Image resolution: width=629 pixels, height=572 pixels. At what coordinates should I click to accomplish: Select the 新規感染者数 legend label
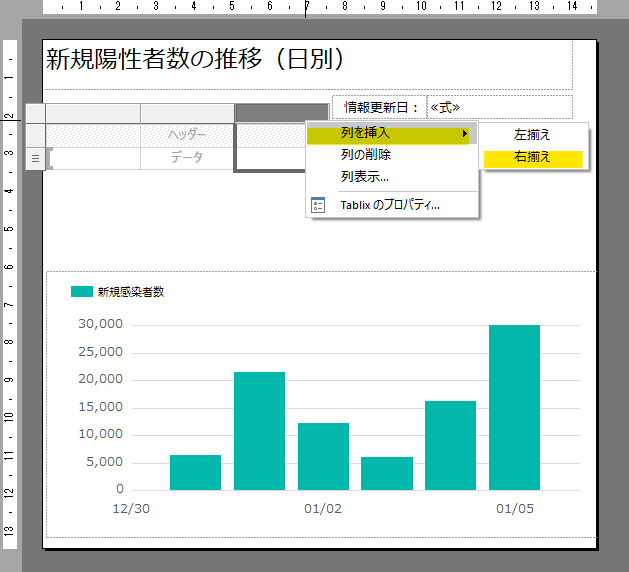pos(130,292)
